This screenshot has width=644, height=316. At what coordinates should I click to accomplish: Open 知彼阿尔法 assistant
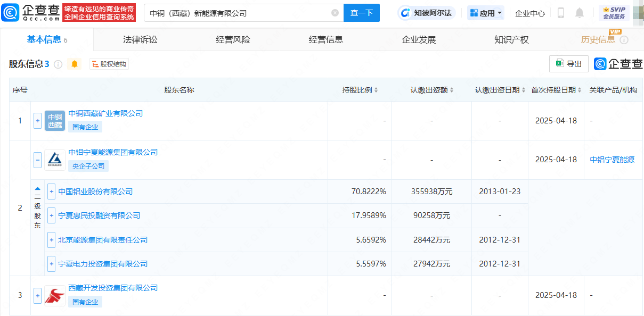(426, 13)
